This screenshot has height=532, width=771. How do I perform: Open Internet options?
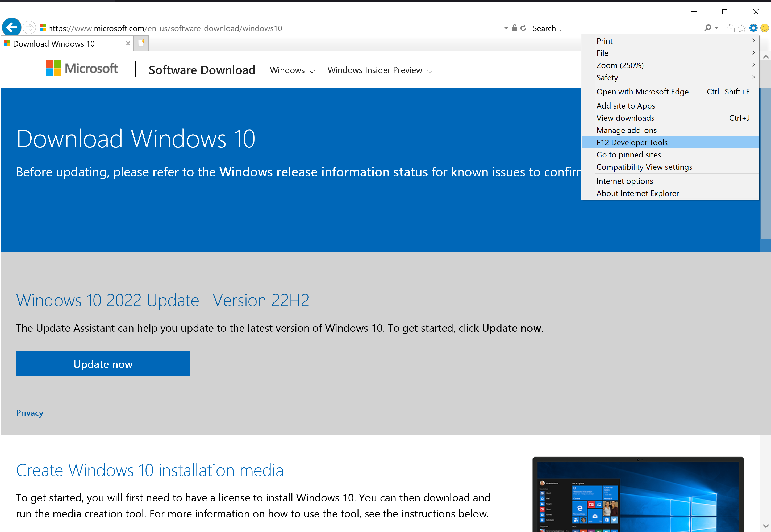click(x=670, y=181)
